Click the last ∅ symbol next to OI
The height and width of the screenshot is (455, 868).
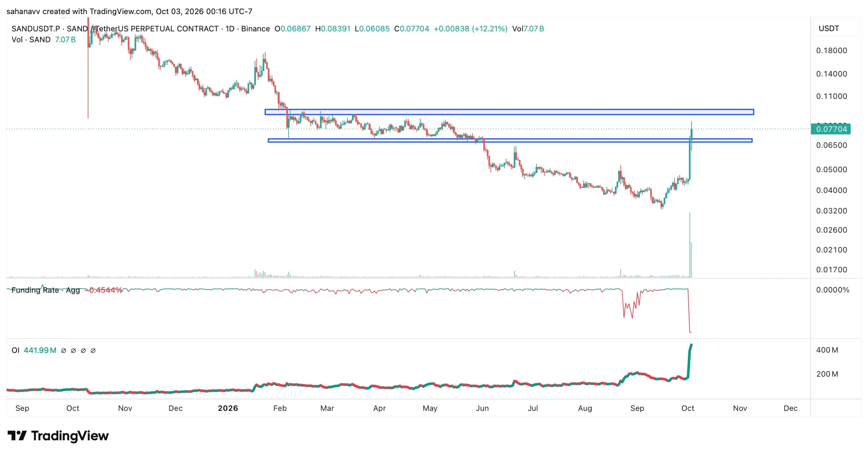(x=93, y=351)
